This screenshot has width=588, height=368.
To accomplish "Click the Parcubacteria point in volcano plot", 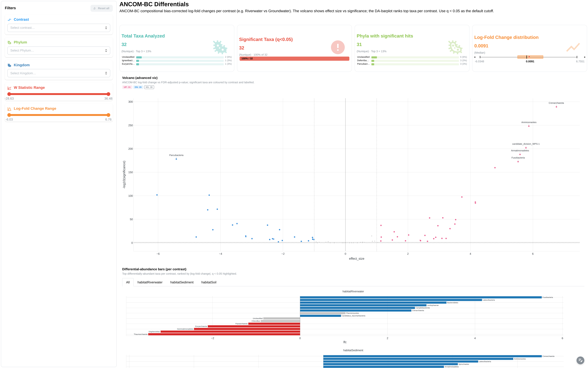I will 176,159.
